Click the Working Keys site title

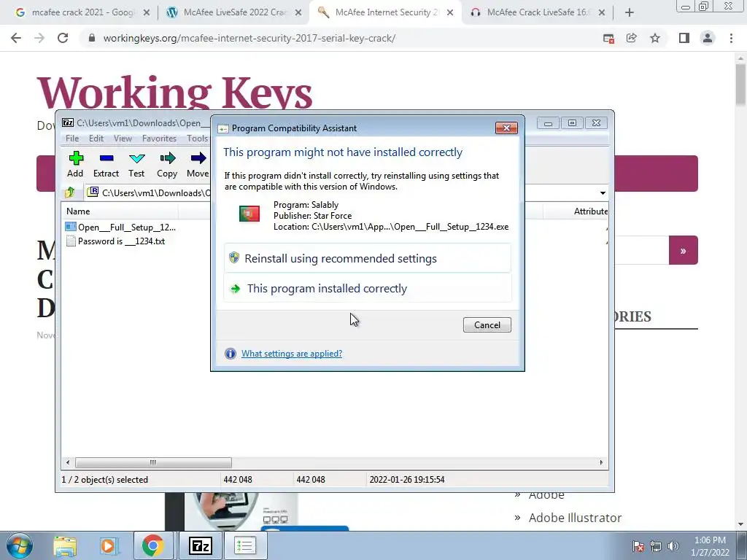point(174,91)
